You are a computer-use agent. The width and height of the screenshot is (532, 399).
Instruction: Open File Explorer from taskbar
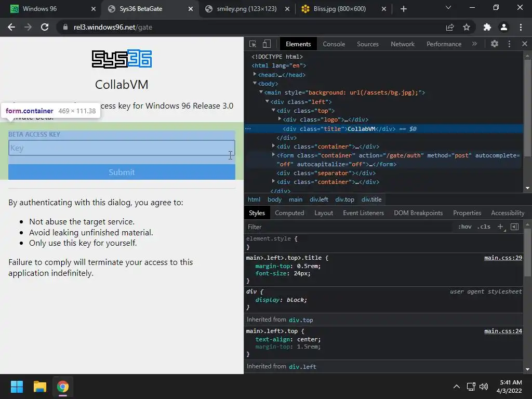[x=39, y=387]
